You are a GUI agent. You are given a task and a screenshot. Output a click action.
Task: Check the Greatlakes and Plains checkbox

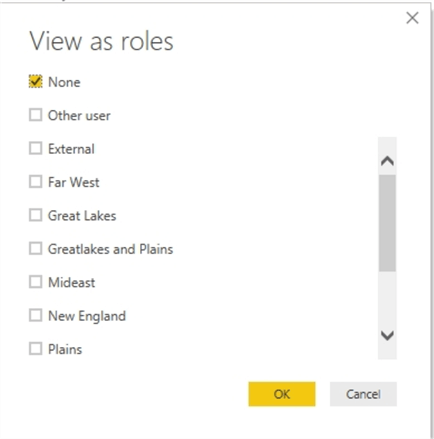click(35, 249)
